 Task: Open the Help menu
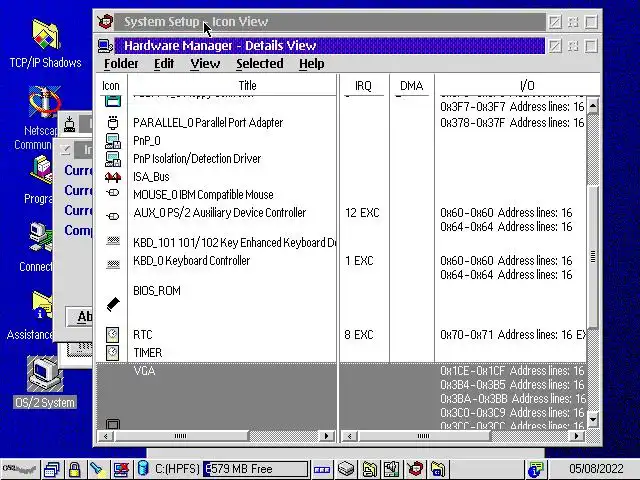point(311,64)
